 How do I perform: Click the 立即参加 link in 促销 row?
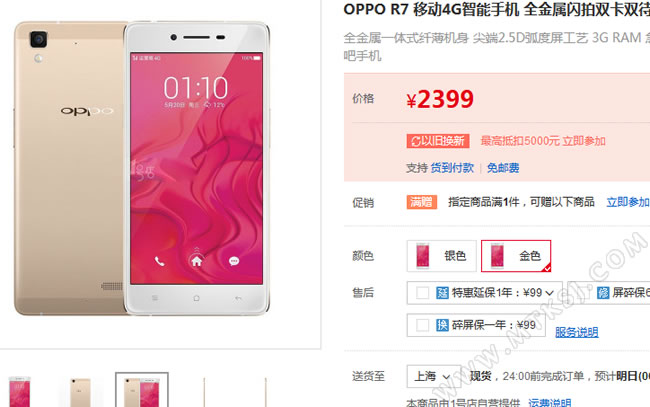tap(628, 202)
